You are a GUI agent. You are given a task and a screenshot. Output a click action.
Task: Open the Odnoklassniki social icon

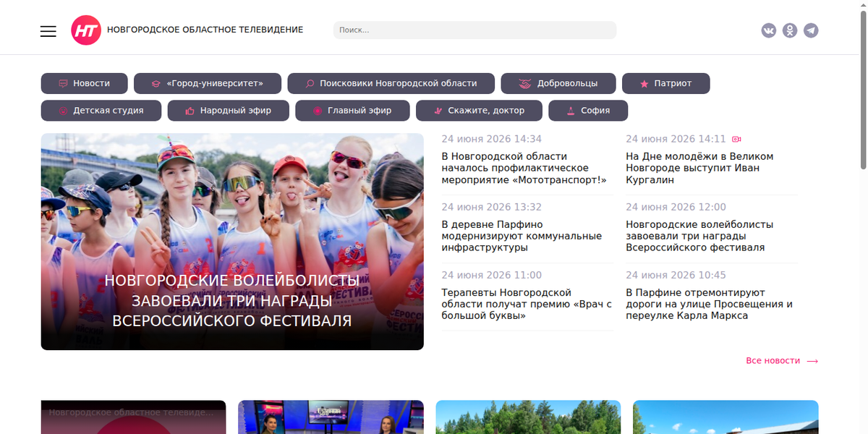[790, 30]
